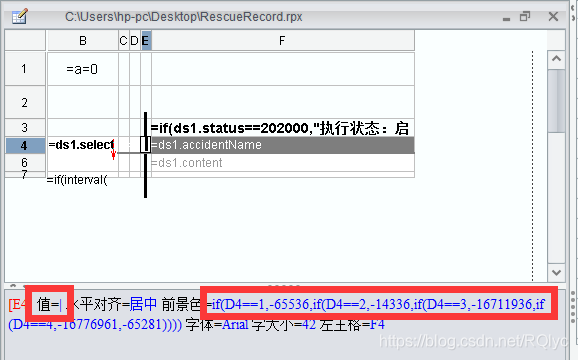Click cell containing =a=0
Screen dimensions: 578x360
[x=83, y=69]
